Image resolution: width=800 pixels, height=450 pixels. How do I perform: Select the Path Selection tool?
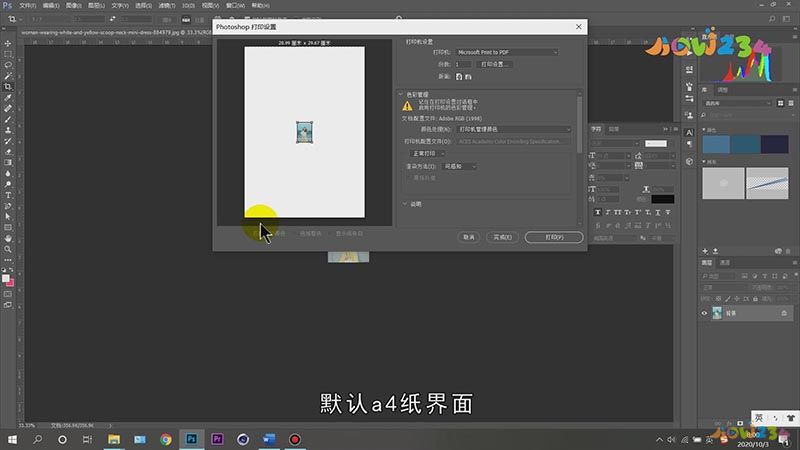coord(8,217)
